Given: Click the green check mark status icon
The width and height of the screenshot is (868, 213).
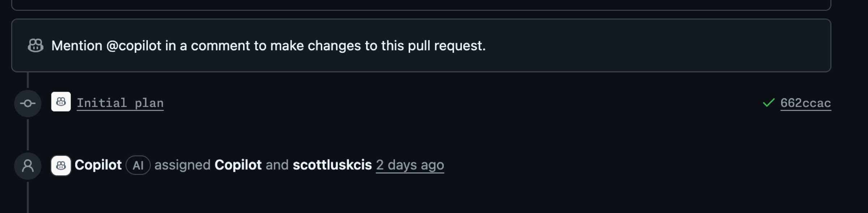Looking at the screenshot, I should click(x=769, y=103).
